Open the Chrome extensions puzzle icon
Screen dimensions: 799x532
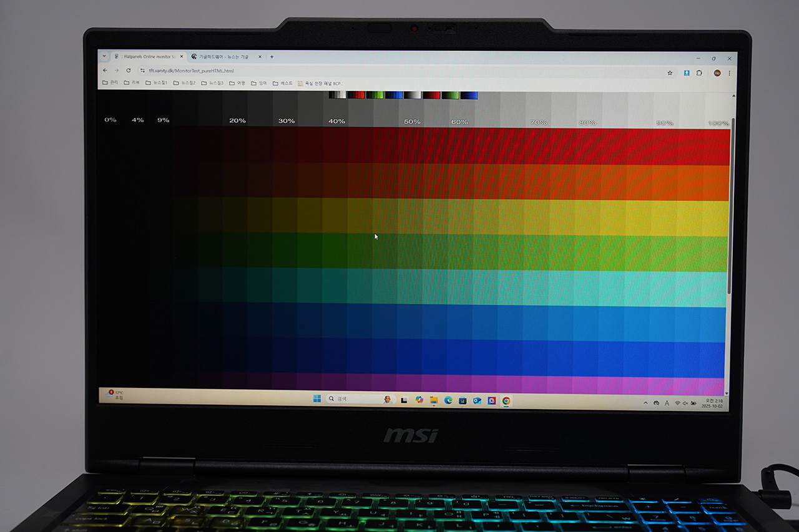click(699, 73)
